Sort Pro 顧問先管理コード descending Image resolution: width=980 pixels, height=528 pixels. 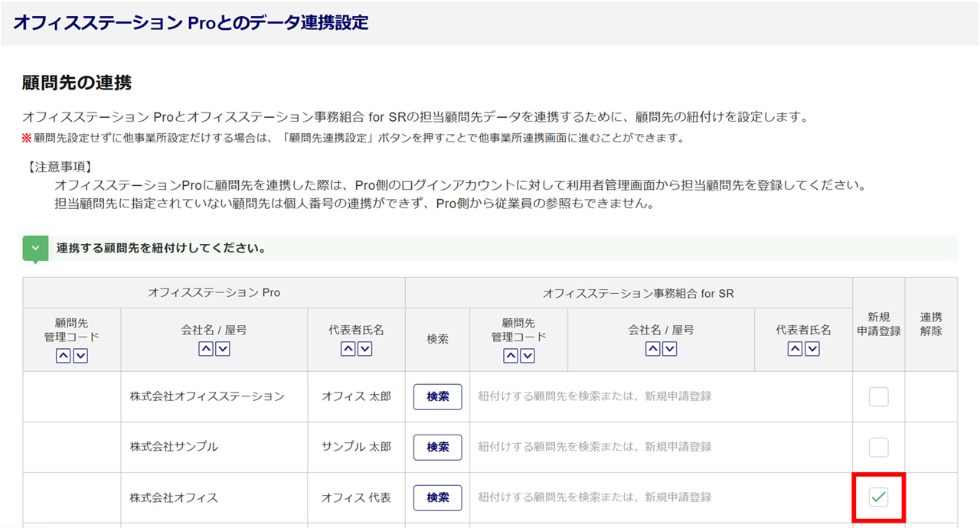pos(80,356)
